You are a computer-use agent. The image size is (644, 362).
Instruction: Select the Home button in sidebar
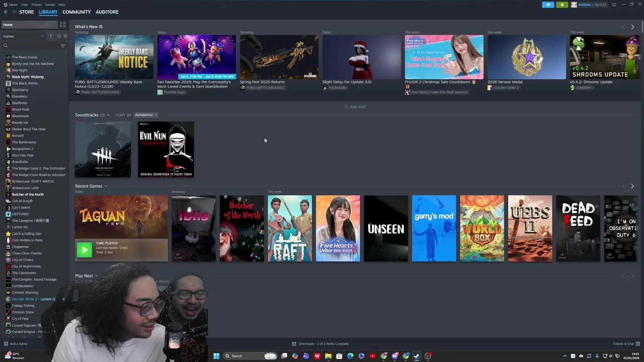(29, 25)
